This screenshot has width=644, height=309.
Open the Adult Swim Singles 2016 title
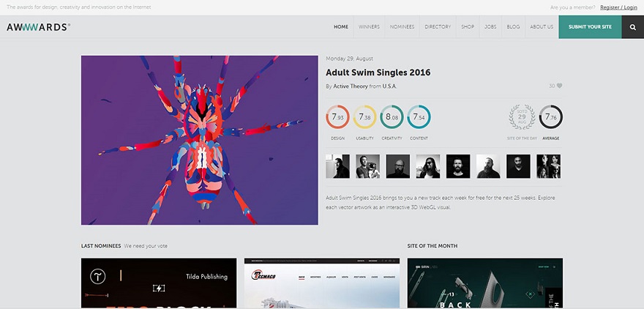coord(378,72)
